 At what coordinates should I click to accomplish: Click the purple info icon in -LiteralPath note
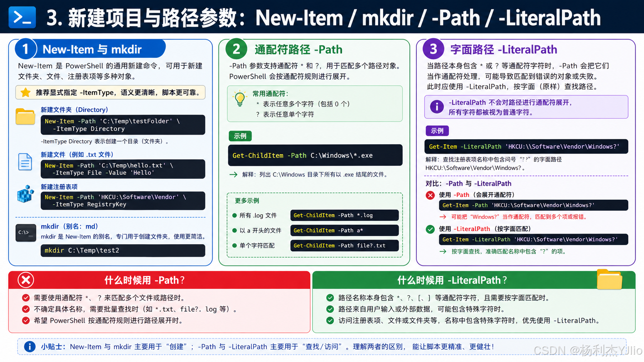pyautogui.click(x=437, y=107)
